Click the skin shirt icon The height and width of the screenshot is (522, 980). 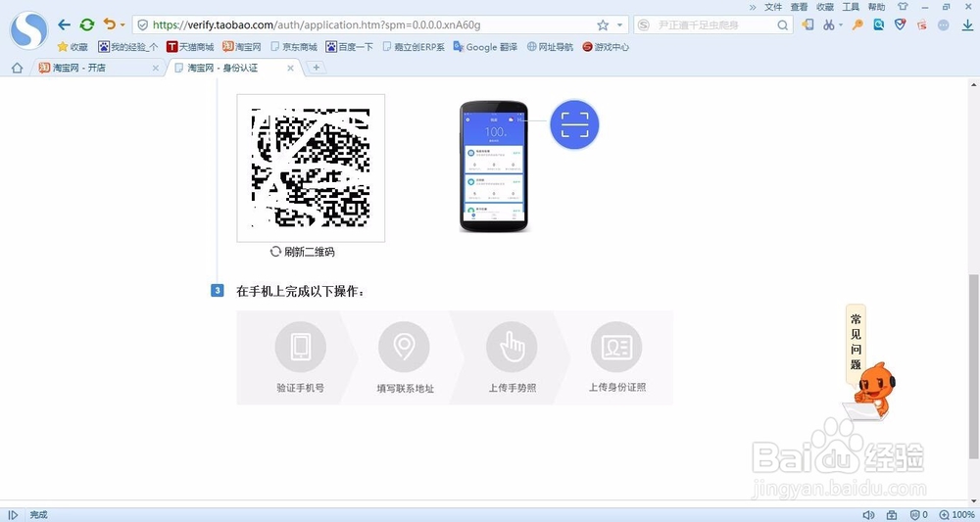(x=903, y=7)
